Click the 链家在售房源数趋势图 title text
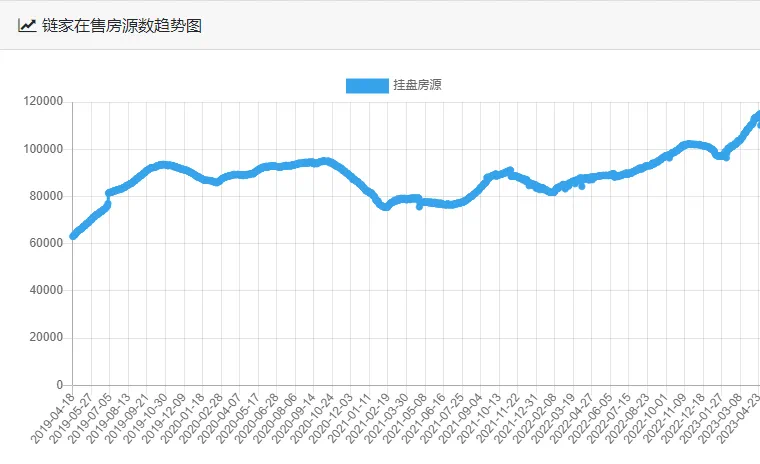The image size is (760, 464). [122, 26]
